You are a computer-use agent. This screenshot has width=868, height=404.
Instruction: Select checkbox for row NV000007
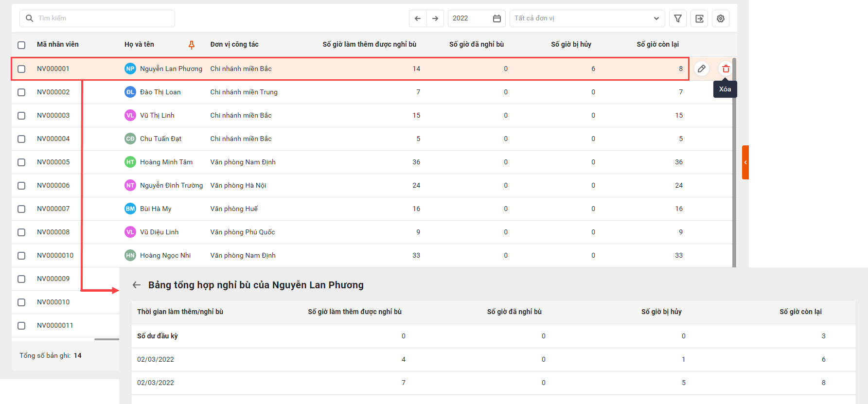point(21,209)
